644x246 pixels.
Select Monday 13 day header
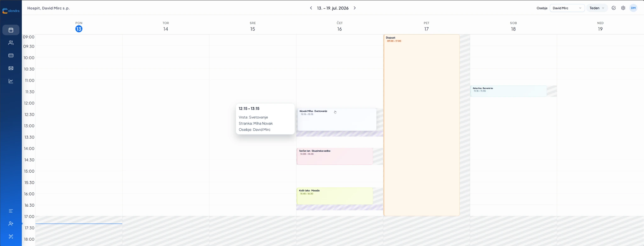(x=79, y=26)
